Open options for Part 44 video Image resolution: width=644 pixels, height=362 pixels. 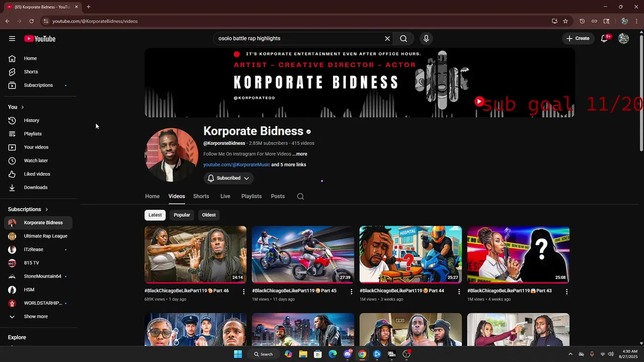click(459, 292)
